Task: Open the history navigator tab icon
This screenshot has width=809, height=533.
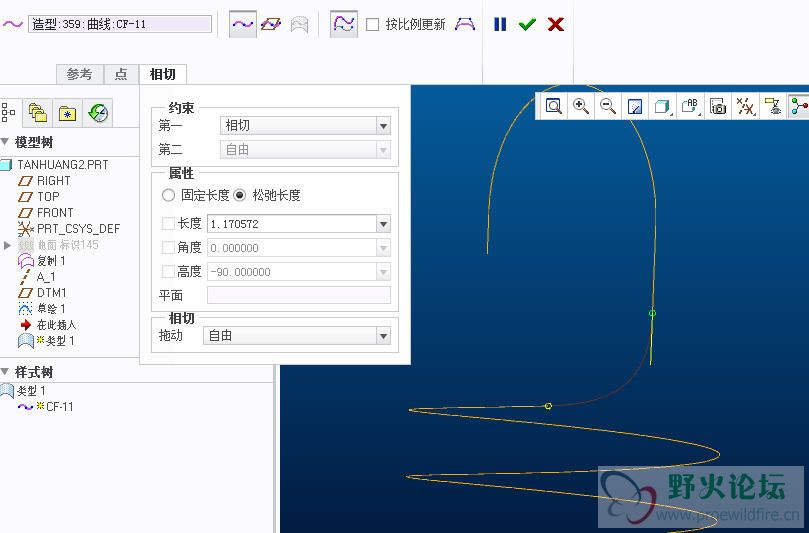Action: (98, 112)
